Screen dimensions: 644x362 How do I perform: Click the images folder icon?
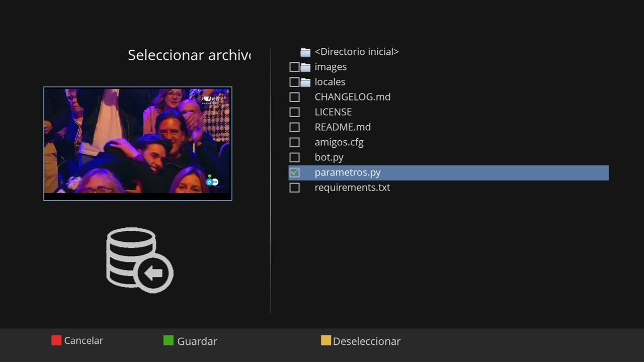coord(305,67)
